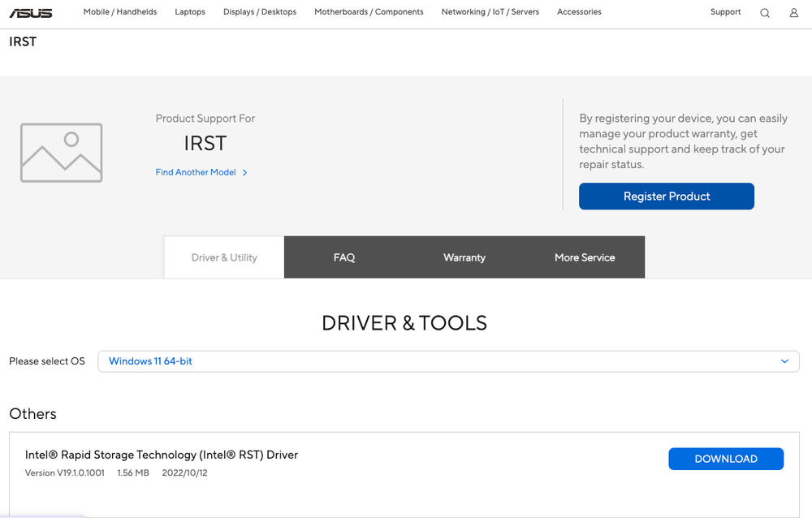Click the ASUS logo
The height and width of the screenshot is (518, 812).
click(30, 11)
